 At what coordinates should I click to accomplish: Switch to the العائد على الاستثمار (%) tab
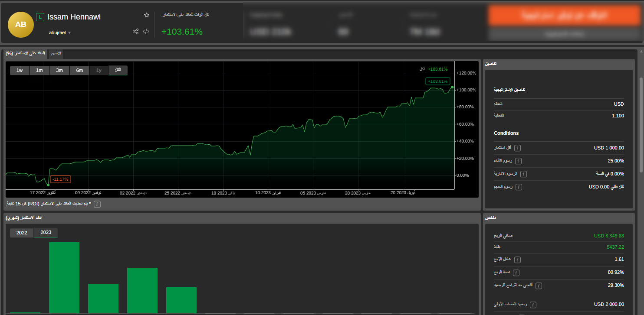pyautogui.click(x=26, y=54)
